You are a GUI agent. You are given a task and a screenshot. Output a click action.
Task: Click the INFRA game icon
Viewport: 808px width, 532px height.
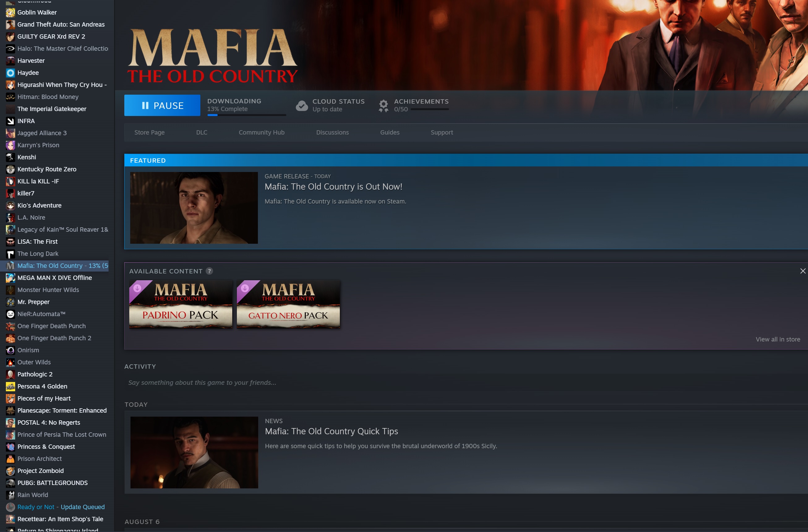coord(11,121)
